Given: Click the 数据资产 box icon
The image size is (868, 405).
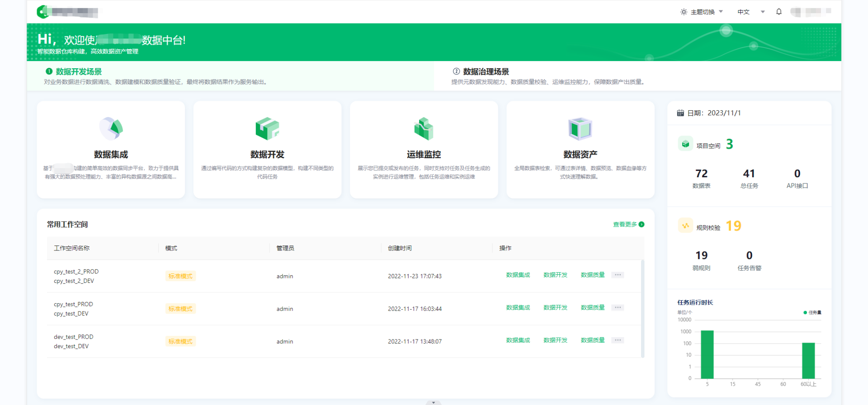Looking at the screenshot, I should (580, 129).
